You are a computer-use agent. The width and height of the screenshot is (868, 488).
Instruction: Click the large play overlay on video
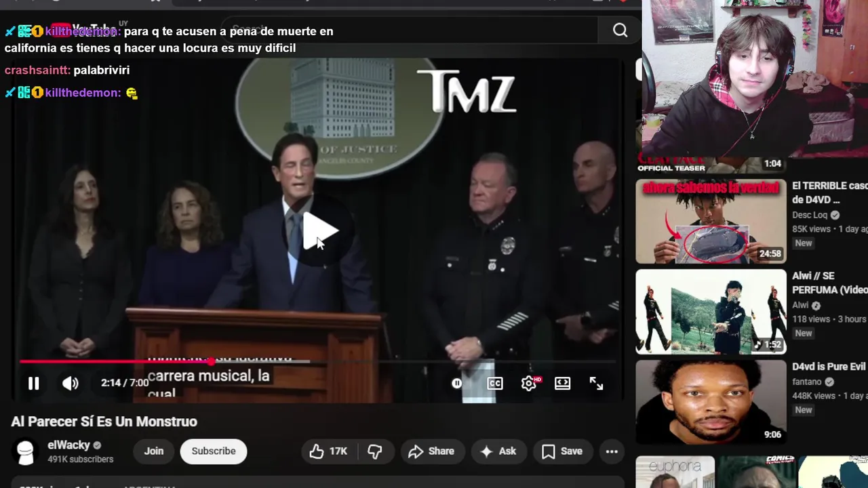(319, 231)
